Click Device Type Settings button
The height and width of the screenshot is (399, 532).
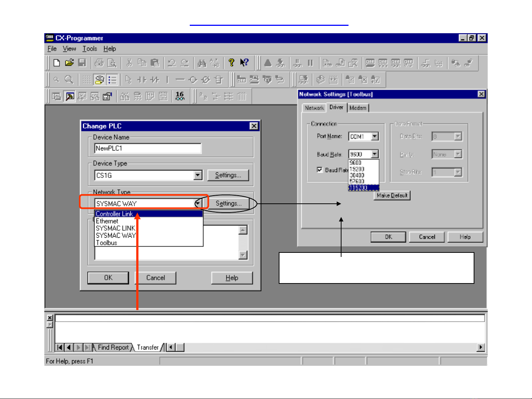click(228, 175)
